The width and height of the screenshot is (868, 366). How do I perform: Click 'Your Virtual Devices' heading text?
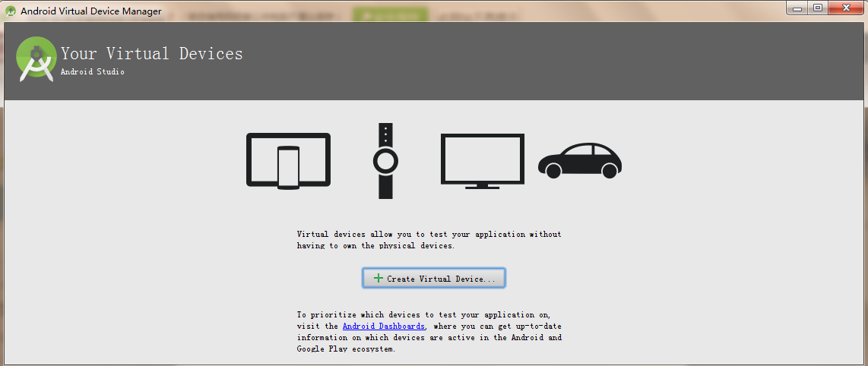click(152, 54)
